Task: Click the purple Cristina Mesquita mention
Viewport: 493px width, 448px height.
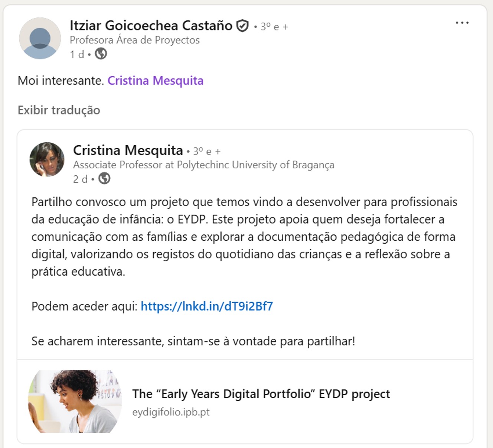Action: tap(155, 81)
